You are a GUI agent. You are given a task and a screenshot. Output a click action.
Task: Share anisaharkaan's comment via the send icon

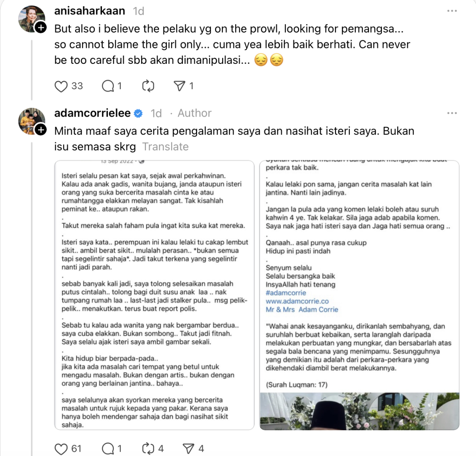[x=179, y=86]
